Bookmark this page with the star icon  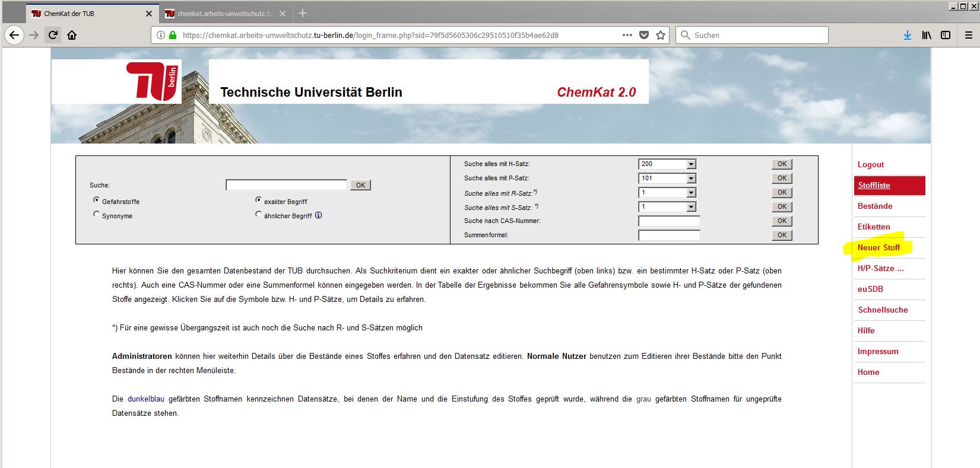[x=661, y=35]
